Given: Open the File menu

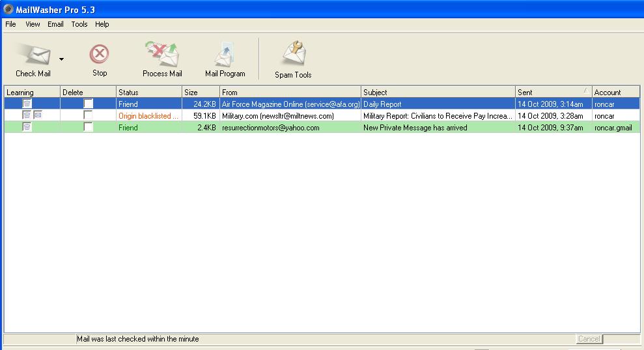Looking at the screenshot, I should (x=10, y=24).
